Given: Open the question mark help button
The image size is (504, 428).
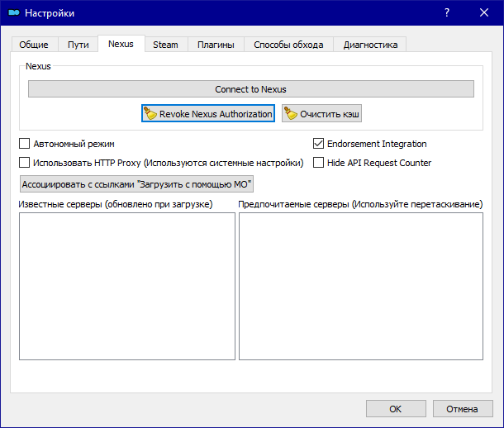Looking at the screenshot, I should (447, 13).
